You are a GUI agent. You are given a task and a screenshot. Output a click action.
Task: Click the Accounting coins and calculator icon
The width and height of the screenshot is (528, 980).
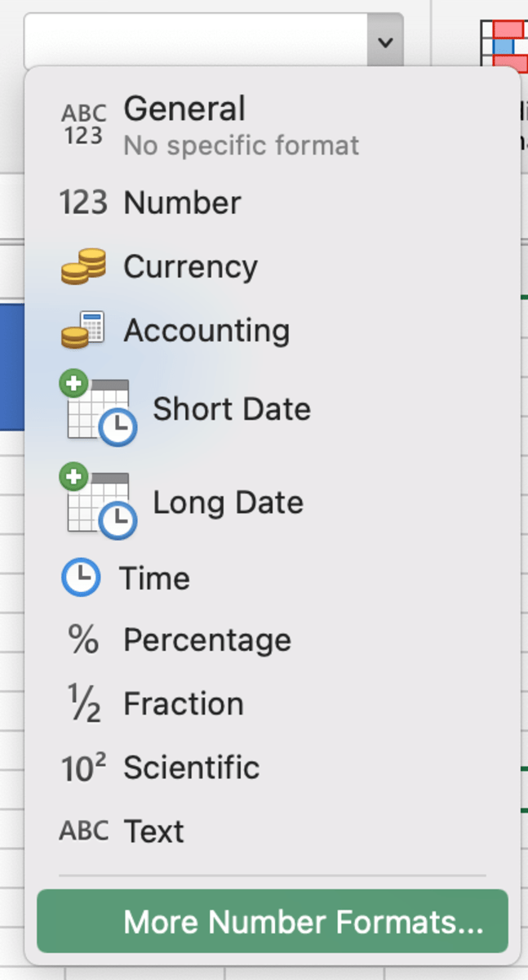click(x=83, y=330)
